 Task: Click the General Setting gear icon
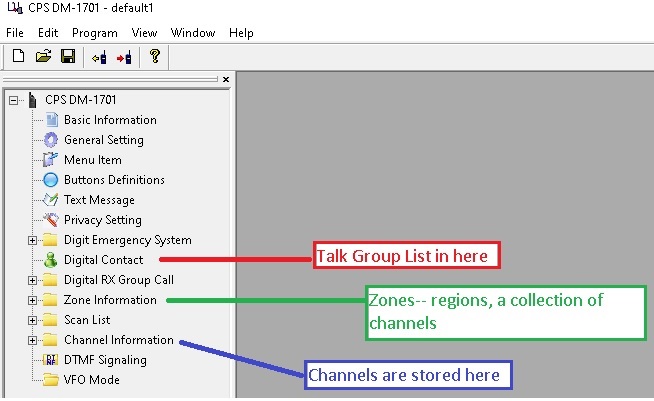click(51, 140)
